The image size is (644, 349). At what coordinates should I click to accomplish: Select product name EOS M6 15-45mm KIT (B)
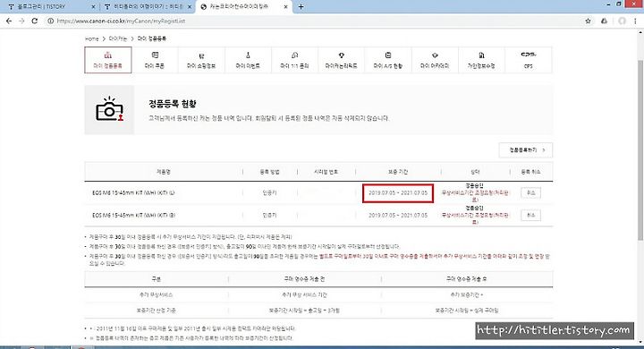point(133,215)
